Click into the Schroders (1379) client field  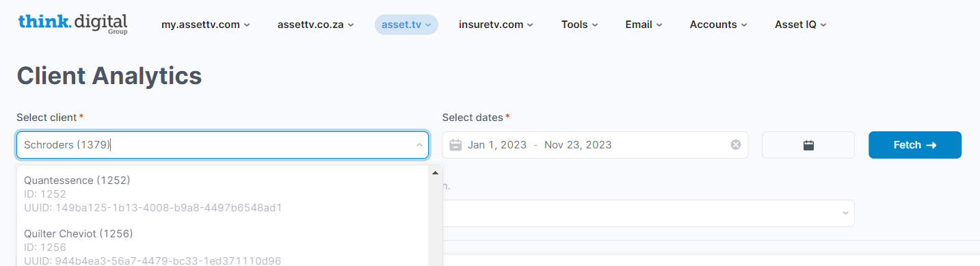pos(215,145)
